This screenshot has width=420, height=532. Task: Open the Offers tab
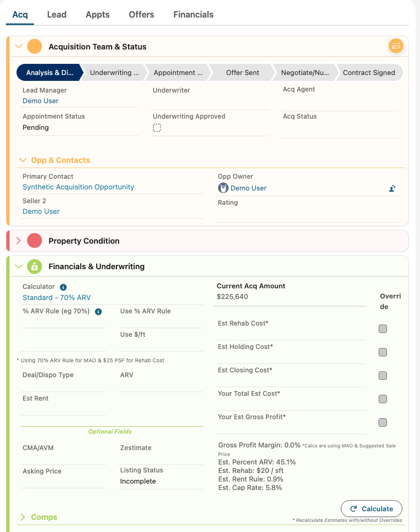pos(141,14)
